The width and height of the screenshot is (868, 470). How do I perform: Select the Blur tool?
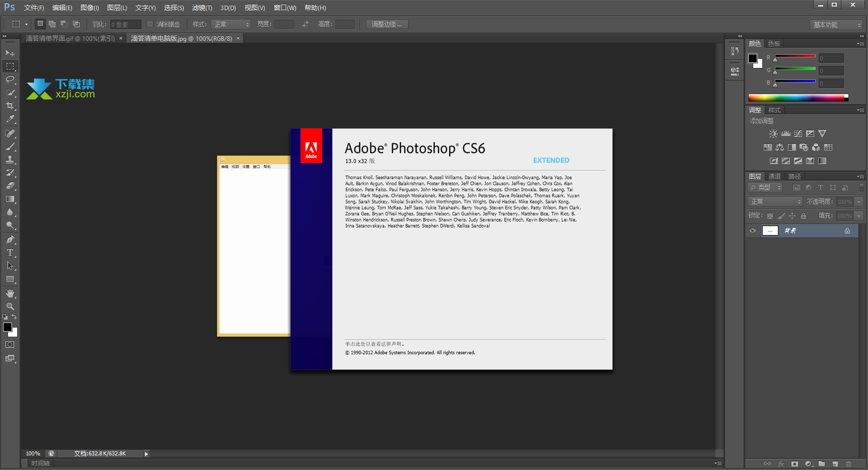coord(10,212)
